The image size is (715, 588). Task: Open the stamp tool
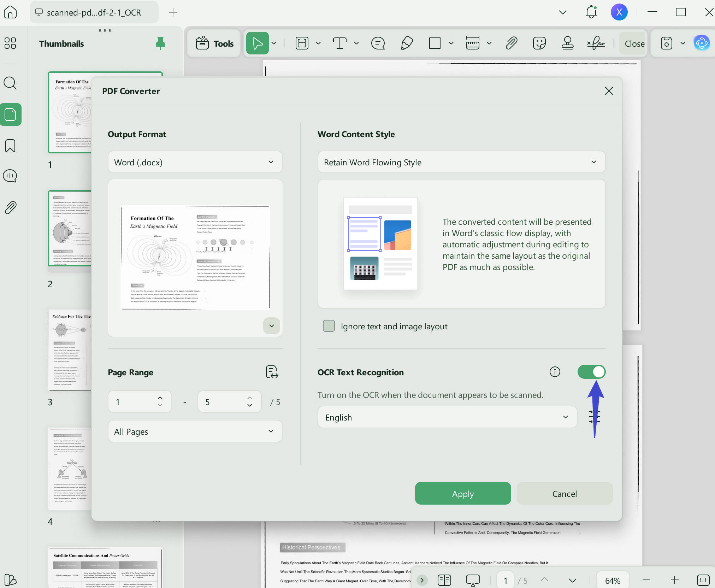(567, 43)
